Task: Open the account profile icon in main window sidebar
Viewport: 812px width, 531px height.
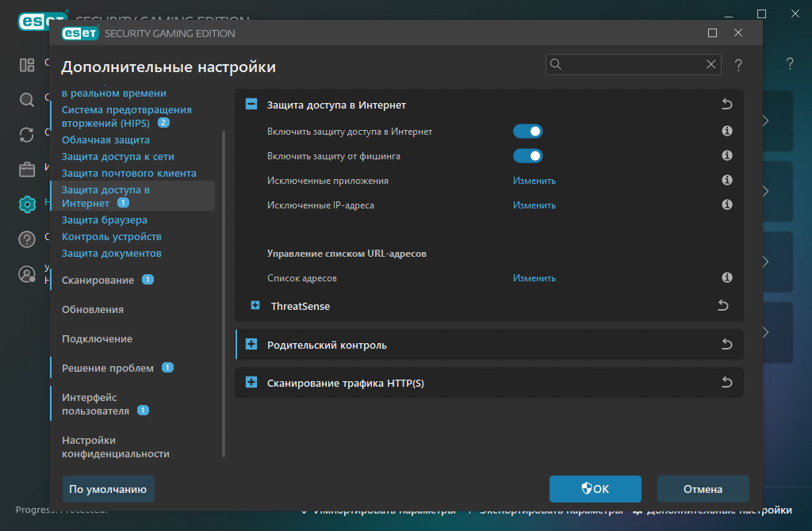Action: (27, 274)
